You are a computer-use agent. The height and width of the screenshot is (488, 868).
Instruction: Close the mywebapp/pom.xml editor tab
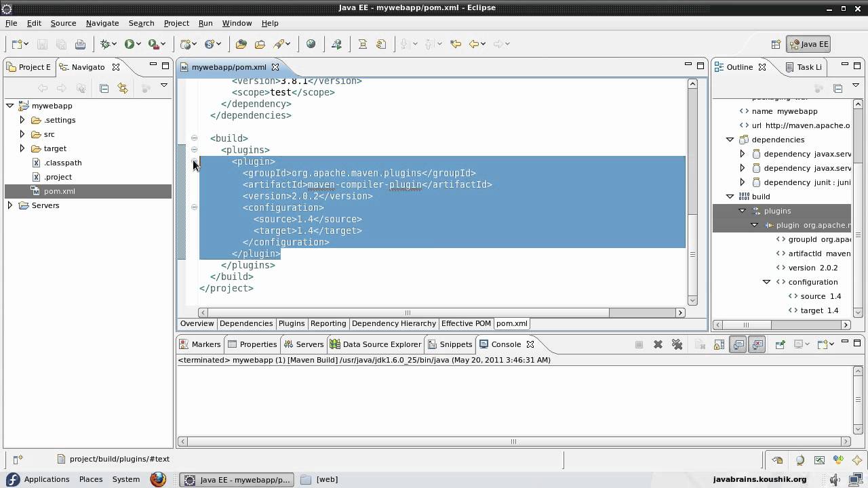point(275,67)
